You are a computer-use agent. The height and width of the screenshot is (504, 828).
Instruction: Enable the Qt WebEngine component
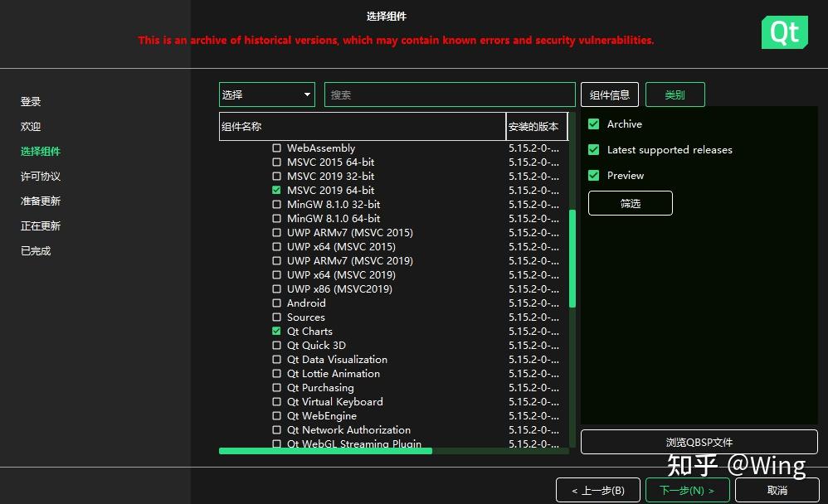276,415
